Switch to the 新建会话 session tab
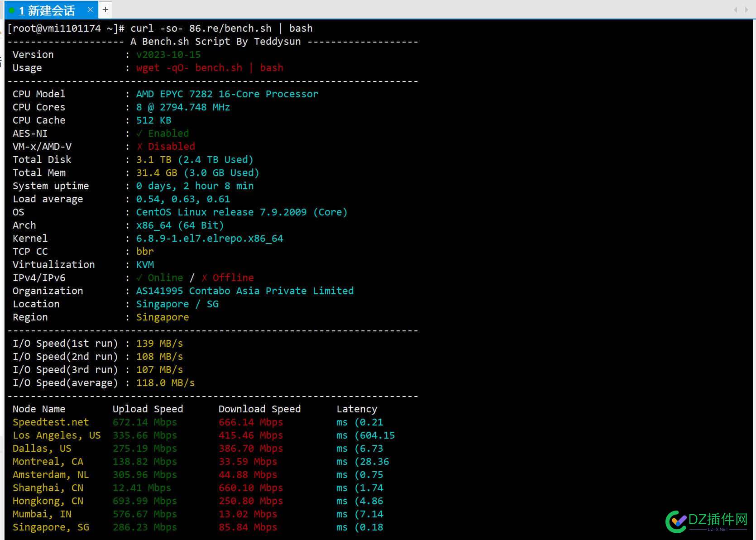The image size is (756, 540). [x=51, y=10]
